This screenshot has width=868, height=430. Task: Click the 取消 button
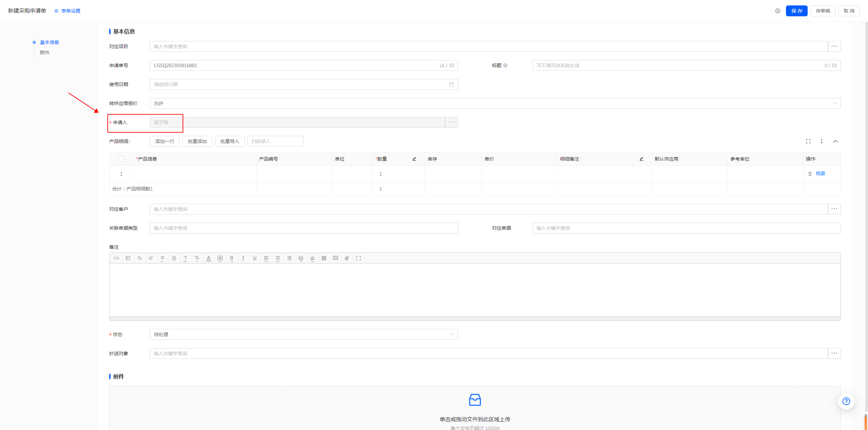(849, 11)
